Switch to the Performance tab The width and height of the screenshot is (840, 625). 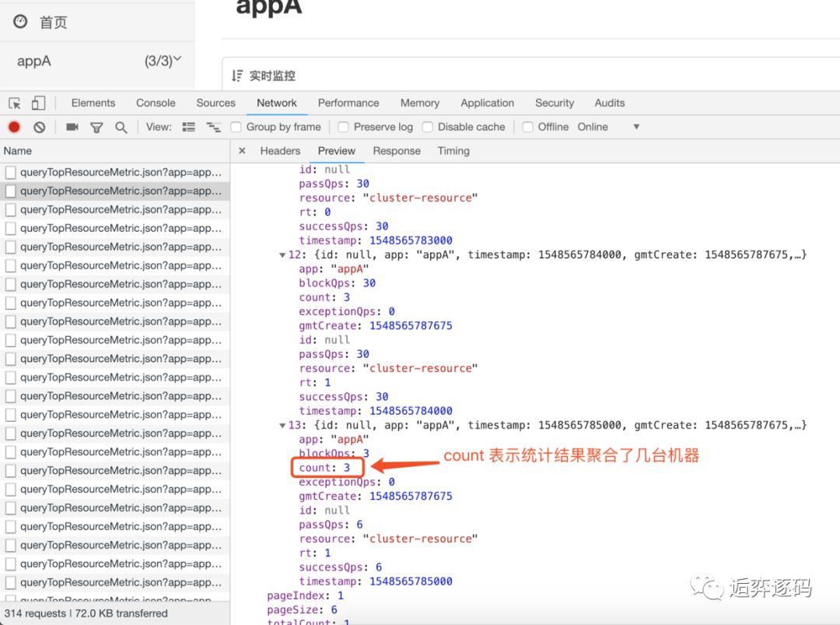(x=348, y=103)
